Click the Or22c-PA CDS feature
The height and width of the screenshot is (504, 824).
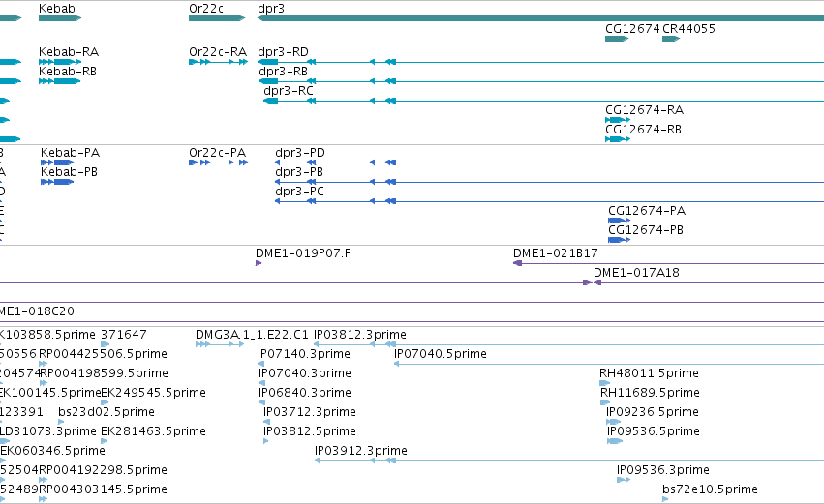(x=218, y=163)
